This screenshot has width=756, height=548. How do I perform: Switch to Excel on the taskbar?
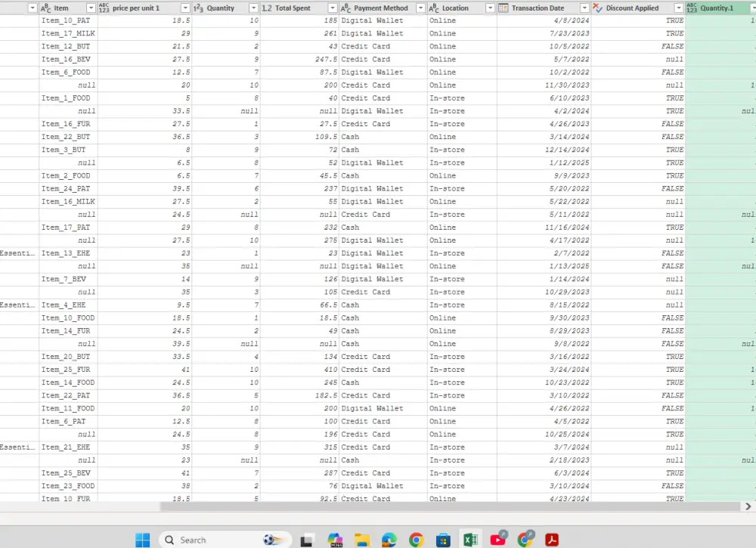point(470,540)
